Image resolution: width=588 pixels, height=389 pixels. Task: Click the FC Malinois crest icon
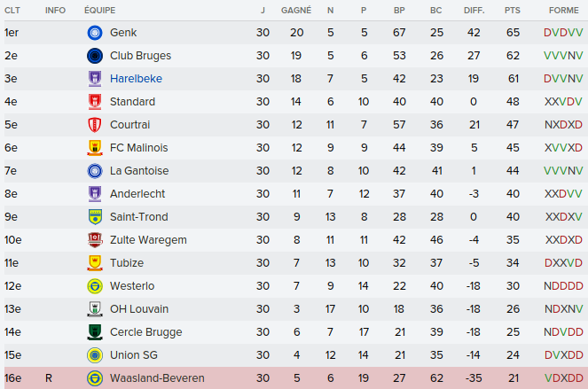[95, 148]
